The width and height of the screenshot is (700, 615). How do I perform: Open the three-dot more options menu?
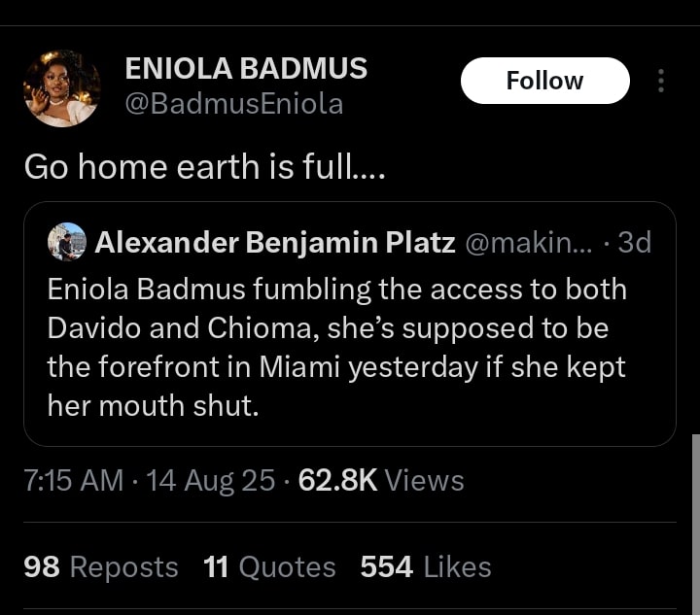point(661,81)
